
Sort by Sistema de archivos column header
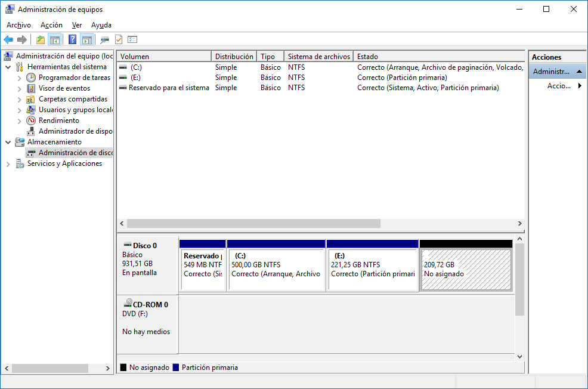coord(319,56)
